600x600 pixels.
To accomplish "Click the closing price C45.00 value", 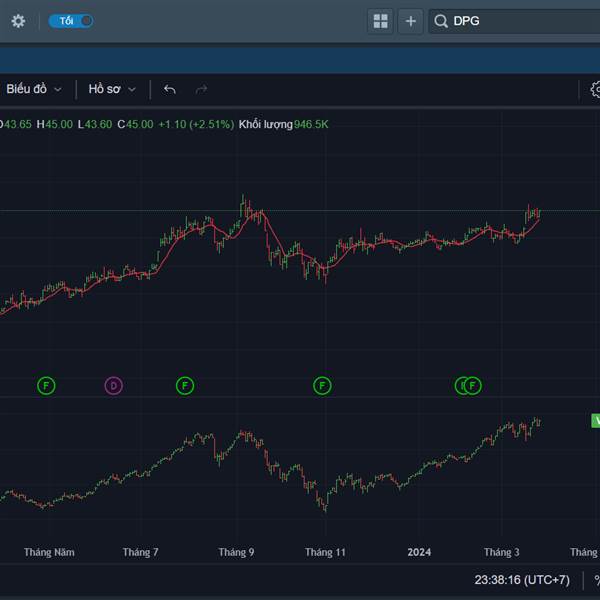I will (135, 124).
